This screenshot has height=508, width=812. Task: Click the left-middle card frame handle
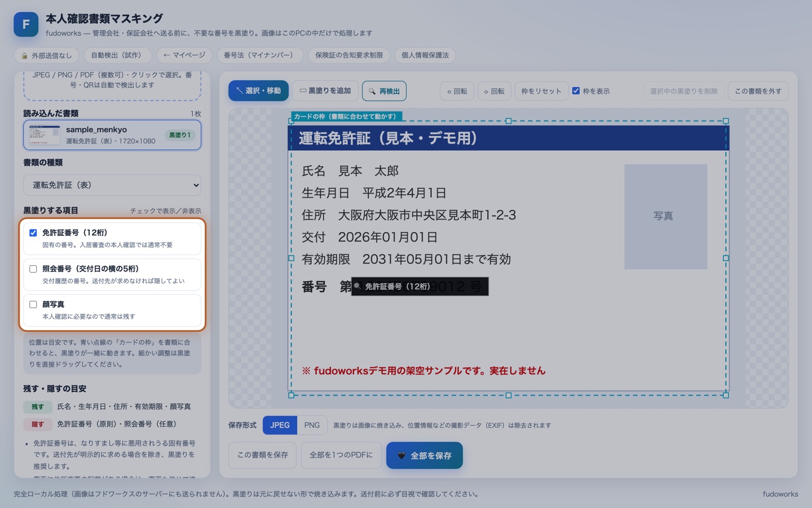tap(291, 258)
